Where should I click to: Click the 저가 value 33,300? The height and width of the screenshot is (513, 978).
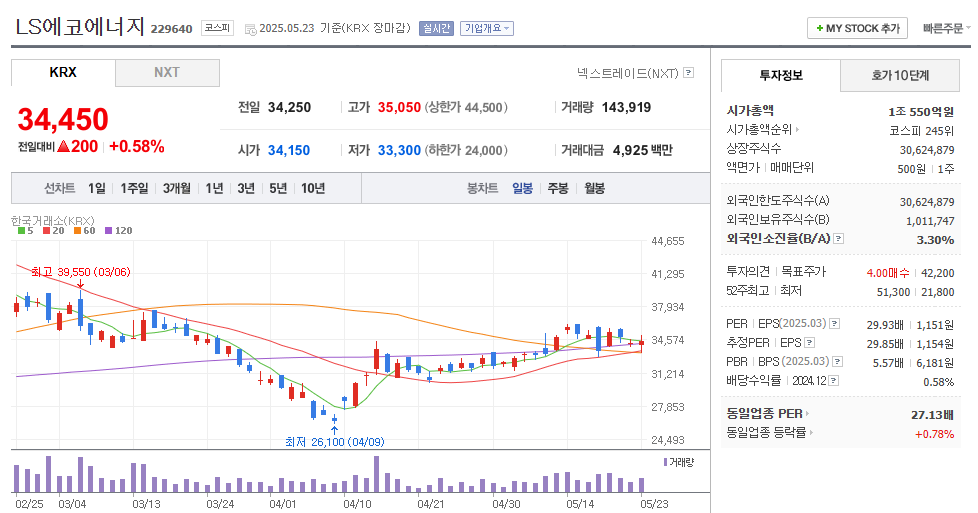click(399, 150)
